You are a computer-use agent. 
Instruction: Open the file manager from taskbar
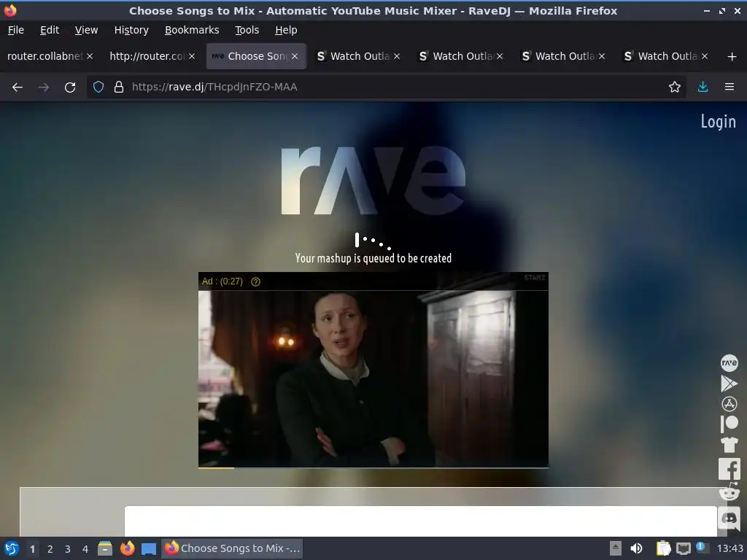click(105, 548)
